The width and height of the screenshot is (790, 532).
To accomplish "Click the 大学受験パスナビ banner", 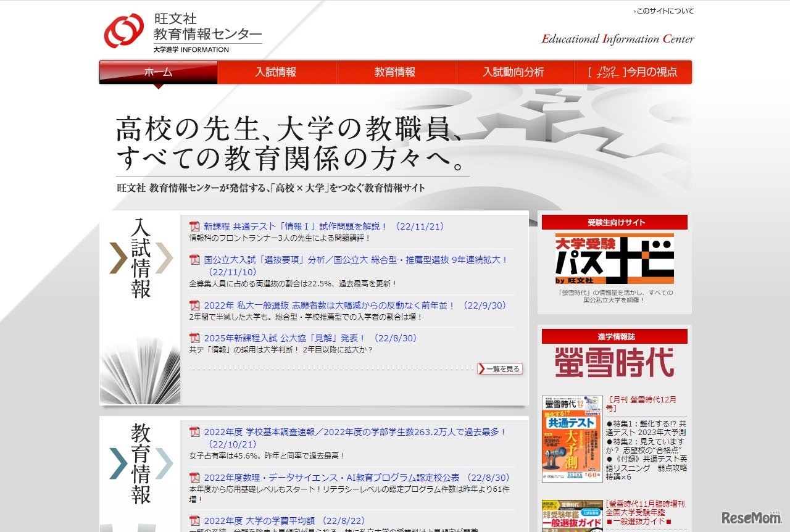I will [615, 259].
